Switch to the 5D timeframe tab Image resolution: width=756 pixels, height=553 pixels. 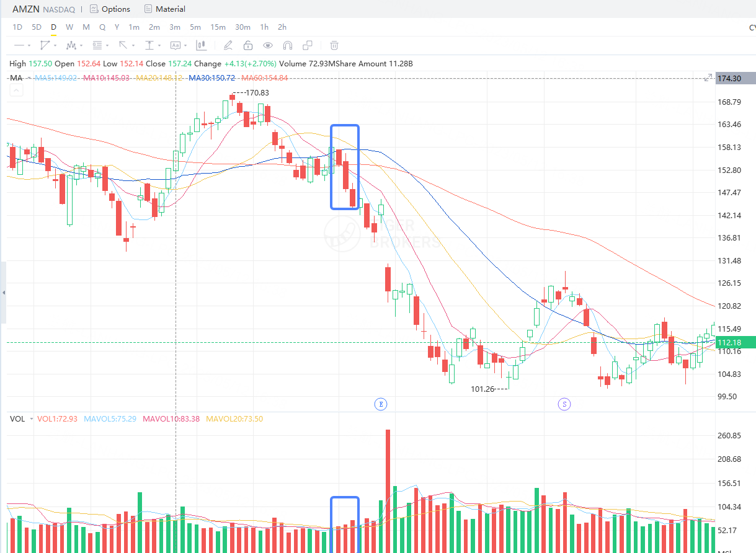[37, 27]
